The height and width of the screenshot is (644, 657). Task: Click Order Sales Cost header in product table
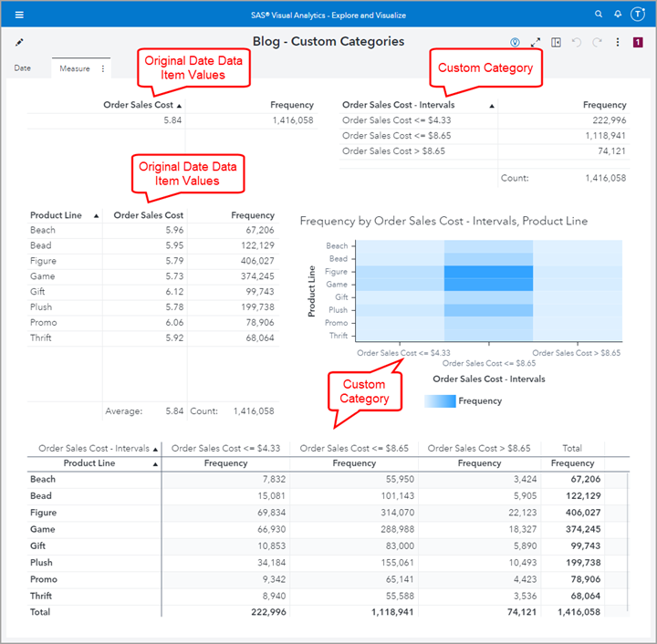point(149,215)
